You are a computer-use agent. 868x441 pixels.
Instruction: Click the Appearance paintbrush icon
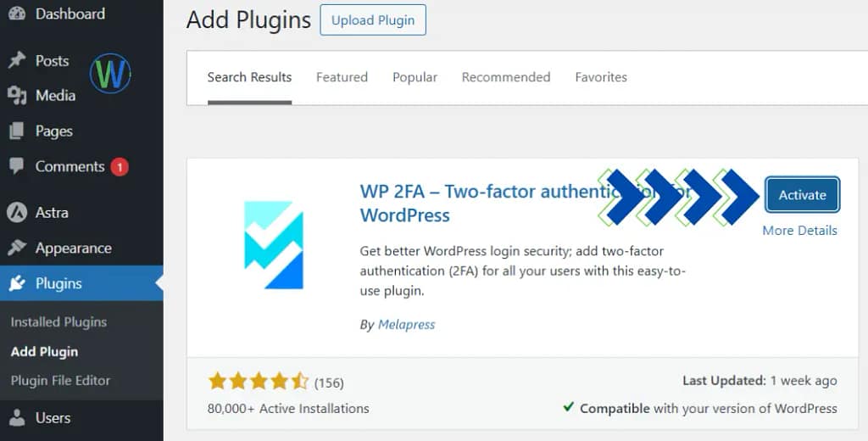[x=17, y=248]
